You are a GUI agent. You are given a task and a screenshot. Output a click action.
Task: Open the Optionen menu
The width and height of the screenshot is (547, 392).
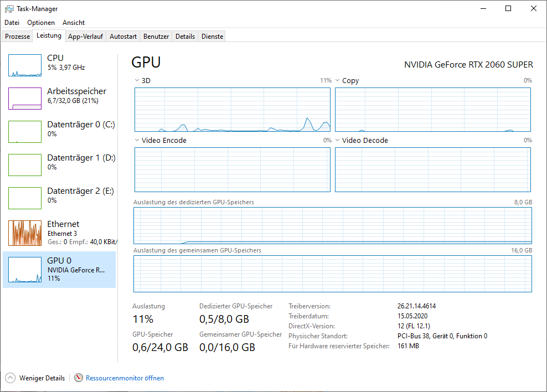pyautogui.click(x=41, y=23)
